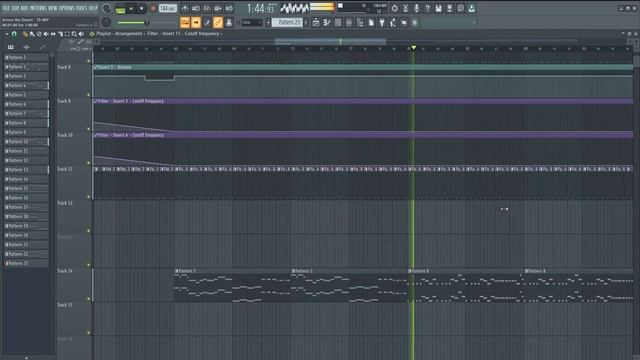This screenshot has height=360, width=640.
Task: Click the undo history icon
Action: click(394, 8)
